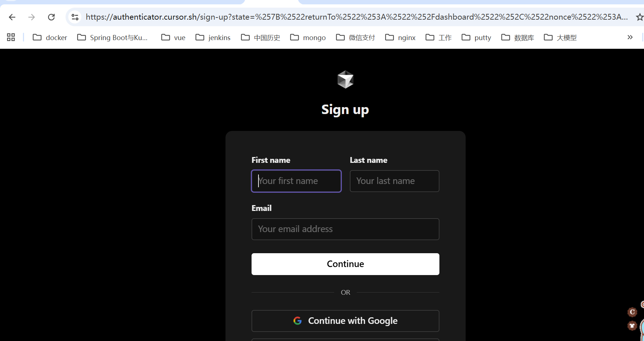Open the apps grid in bookmarks bar
Screen dimensions: 644x341
coord(11,37)
